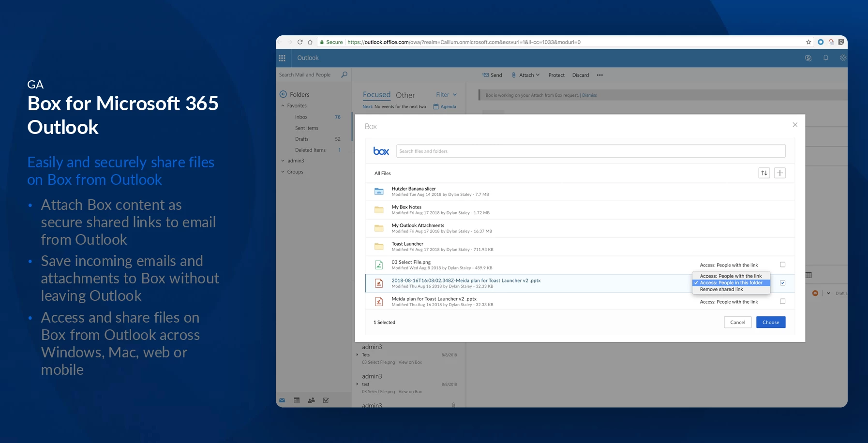
Task: Open more compose actions ellipsis
Action: 600,75
